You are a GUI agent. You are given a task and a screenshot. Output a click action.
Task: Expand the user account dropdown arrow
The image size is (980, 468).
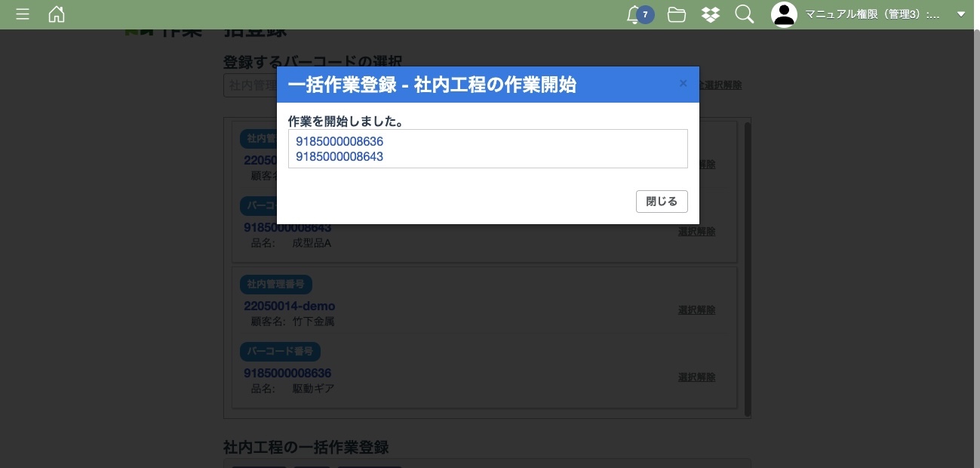click(x=961, y=14)
